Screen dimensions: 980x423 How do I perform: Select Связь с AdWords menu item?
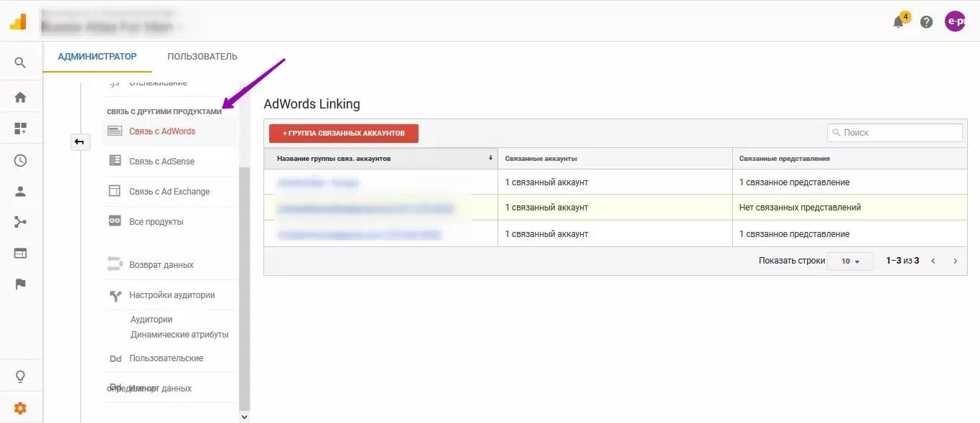(162, 131)
